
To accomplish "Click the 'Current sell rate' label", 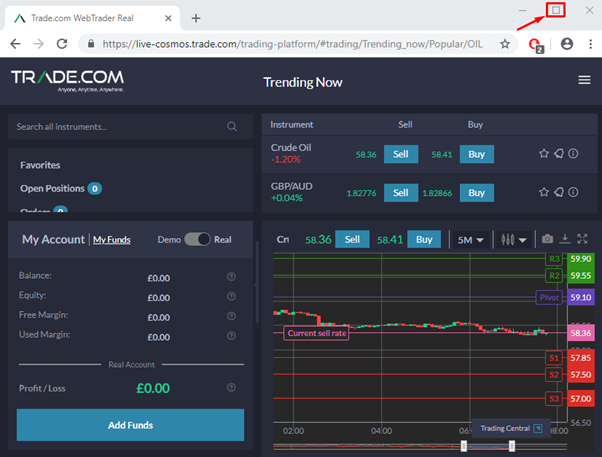I will point(316,333).
